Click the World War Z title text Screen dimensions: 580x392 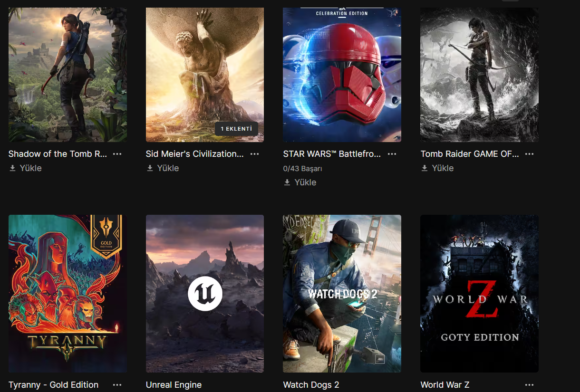pos(445,385)
